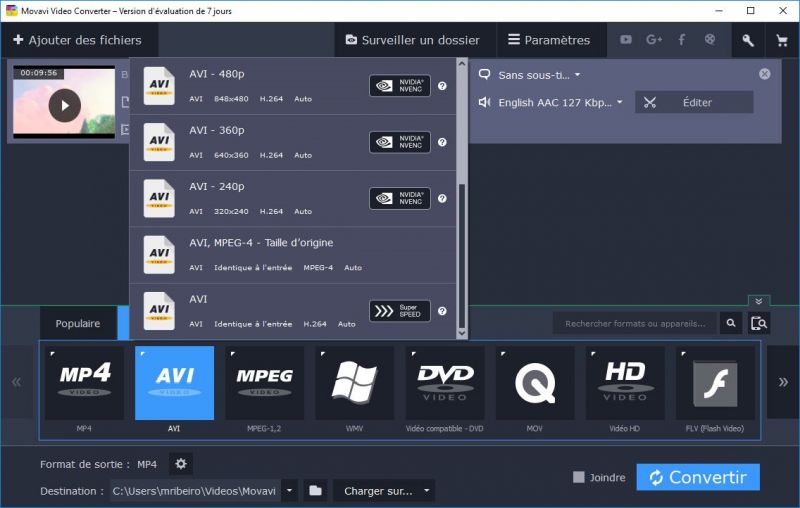Viewport: 800px width, 508px height.
Task: Open the shopping cart icon
Action: point(781,40)
